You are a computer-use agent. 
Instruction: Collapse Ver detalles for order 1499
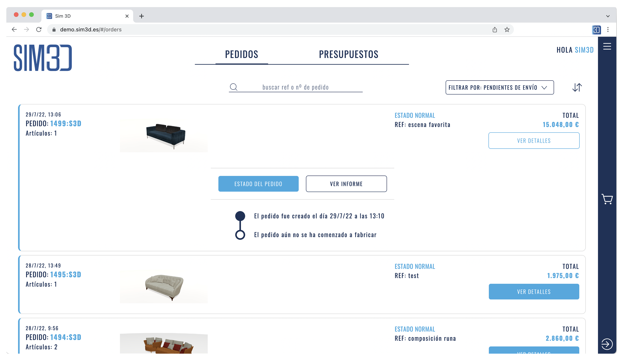coord(534,141)
